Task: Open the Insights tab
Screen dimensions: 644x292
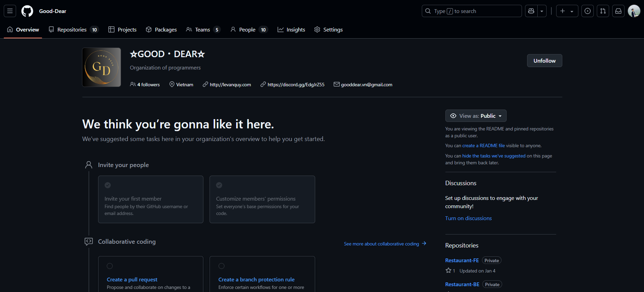Action: 291,29
